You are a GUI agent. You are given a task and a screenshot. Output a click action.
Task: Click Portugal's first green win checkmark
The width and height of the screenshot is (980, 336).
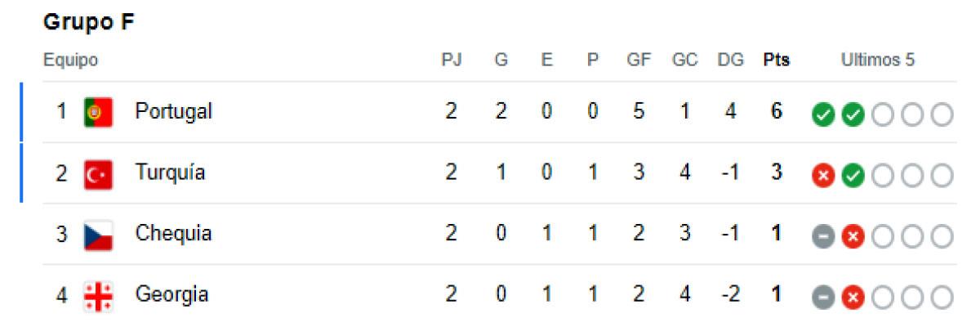823,114
